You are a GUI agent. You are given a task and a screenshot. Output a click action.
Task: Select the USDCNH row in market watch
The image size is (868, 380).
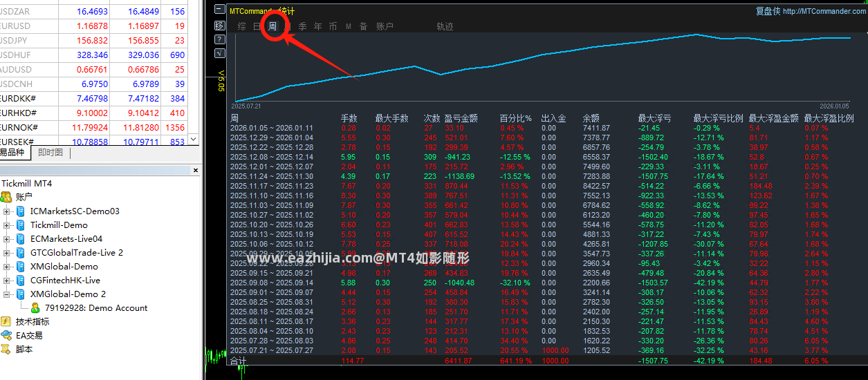[93, 84]
